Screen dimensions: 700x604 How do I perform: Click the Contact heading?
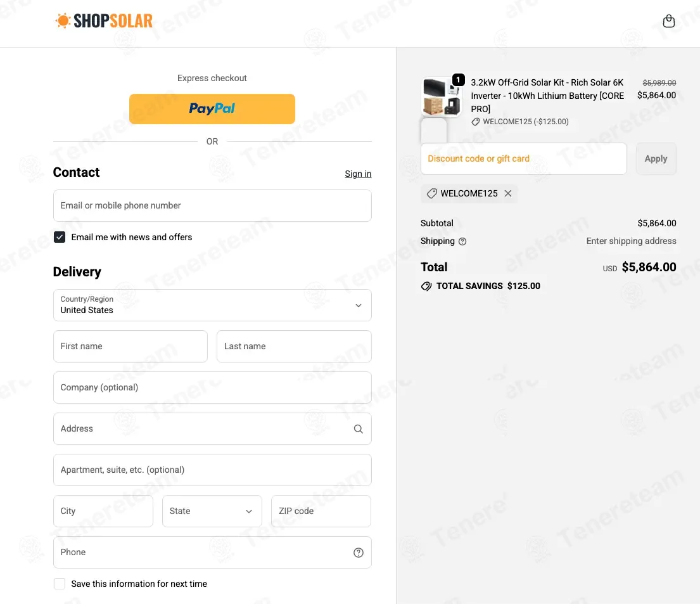tap(77, 172)
